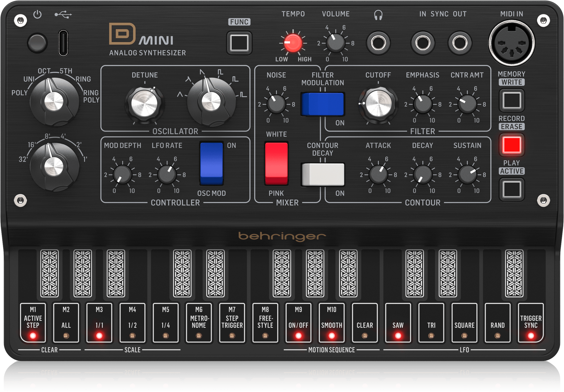Click the ATTACK knob
Image resolution: width=564 pixels, height=392 pixels.
378,175
